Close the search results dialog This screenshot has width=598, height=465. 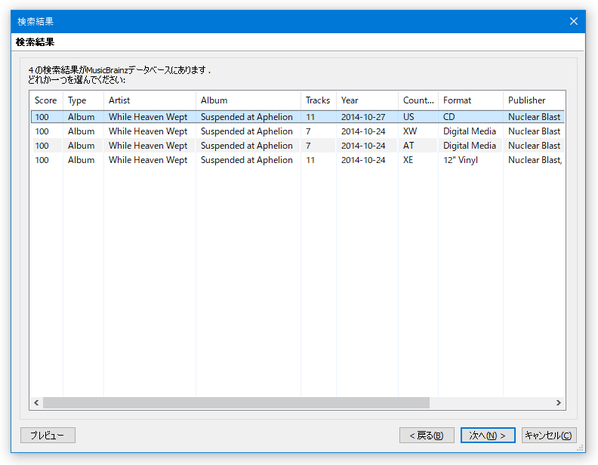(x=574, y=21)
